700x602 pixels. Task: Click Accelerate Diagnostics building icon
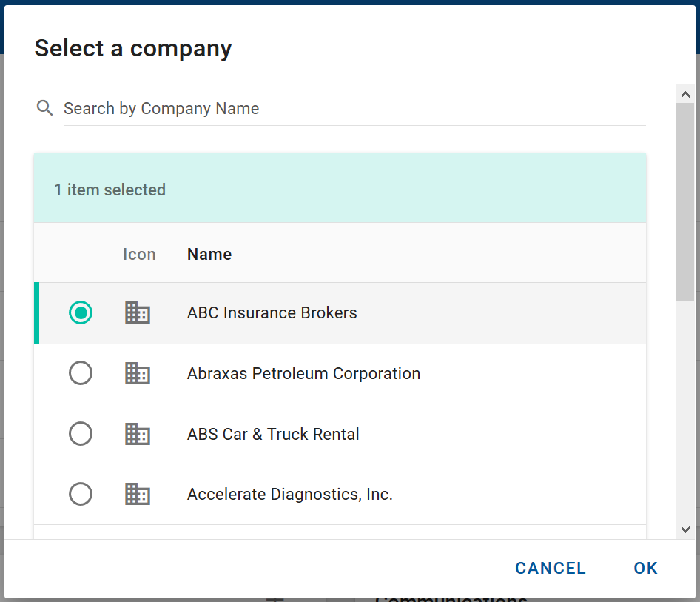tap(138, 494)
